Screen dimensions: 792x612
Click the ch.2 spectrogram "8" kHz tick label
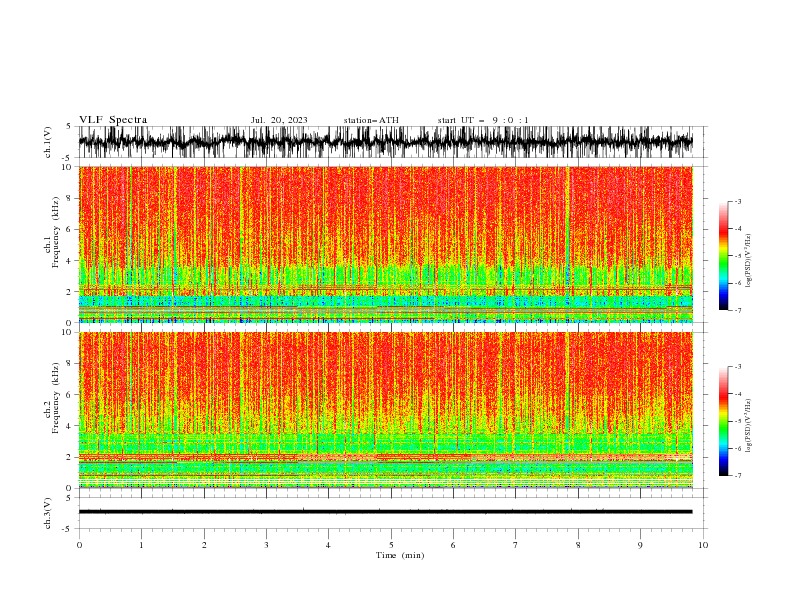(x=70, y=364)
